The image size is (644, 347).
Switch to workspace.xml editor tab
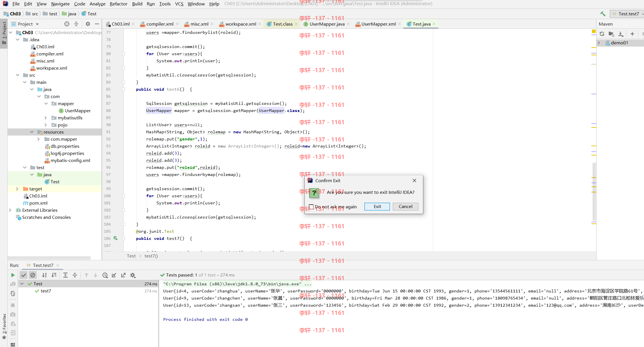tap(241, 24)
